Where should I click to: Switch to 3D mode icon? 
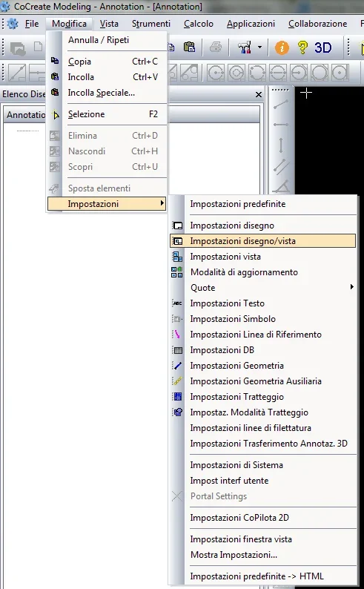point(323,47)
